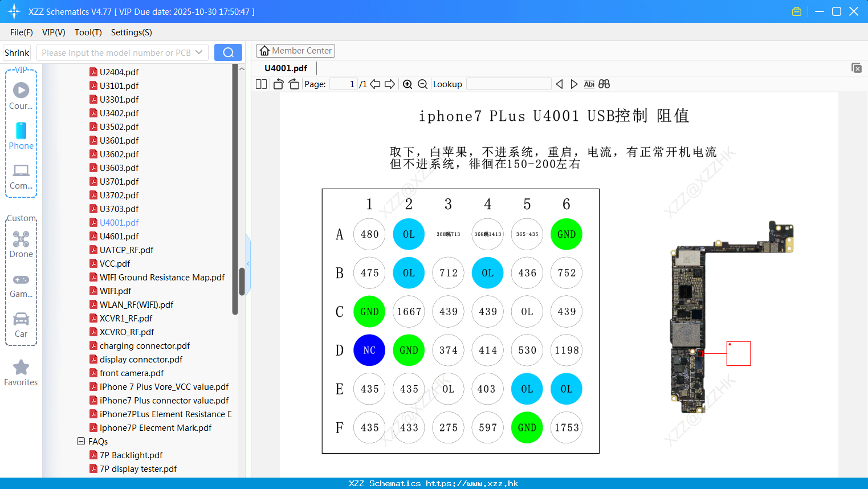868x489 pixels.
Task: Open XCVR1_RF.pdf in the file list
Action: point(121,318)
